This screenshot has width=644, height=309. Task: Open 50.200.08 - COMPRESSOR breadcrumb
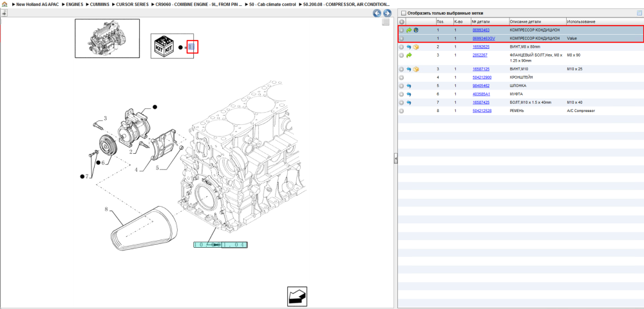click(346, 4)
